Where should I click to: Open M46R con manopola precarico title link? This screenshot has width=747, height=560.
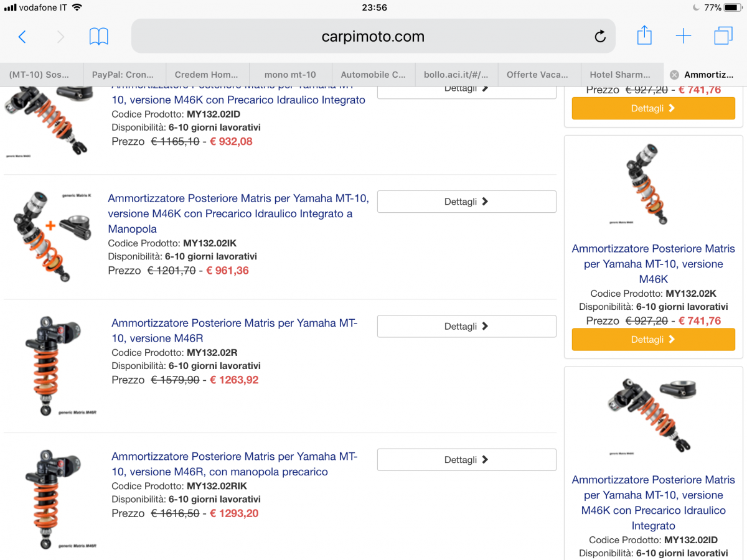[235, 464]
